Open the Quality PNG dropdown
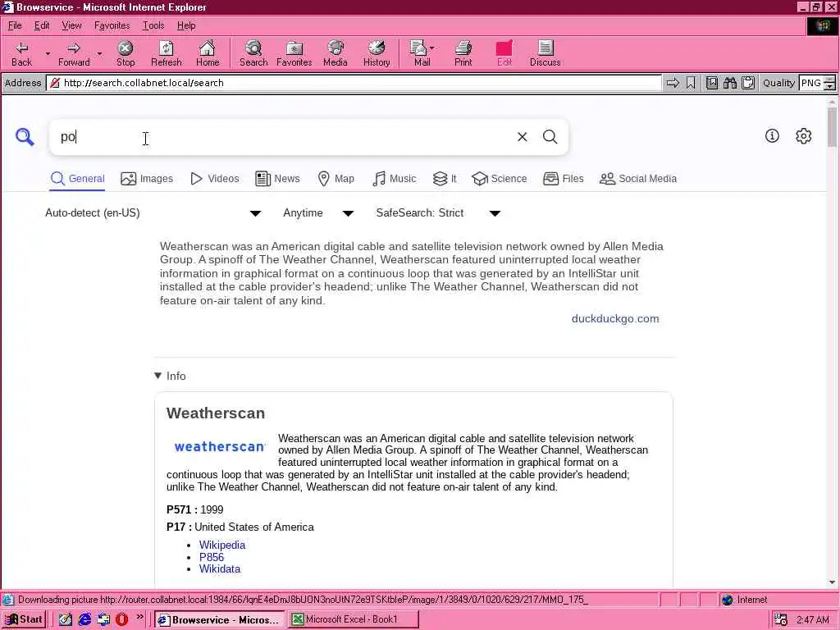Viewport: 840px width, 630px height. pyautogui.click(x=829, y=83)
